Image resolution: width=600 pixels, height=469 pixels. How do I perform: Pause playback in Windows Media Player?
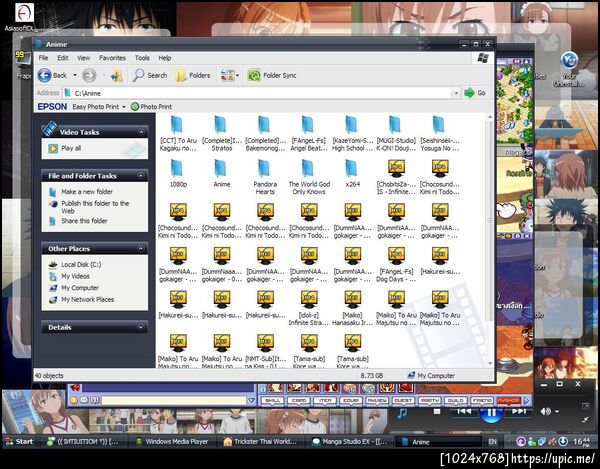(x=491, y=413)
